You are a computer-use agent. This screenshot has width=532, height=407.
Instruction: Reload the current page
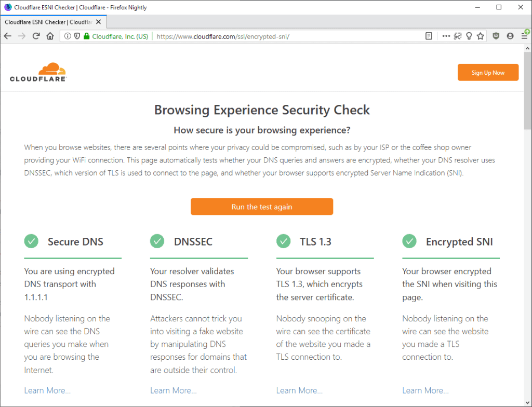pyautogui.click(x=36, y=36)
